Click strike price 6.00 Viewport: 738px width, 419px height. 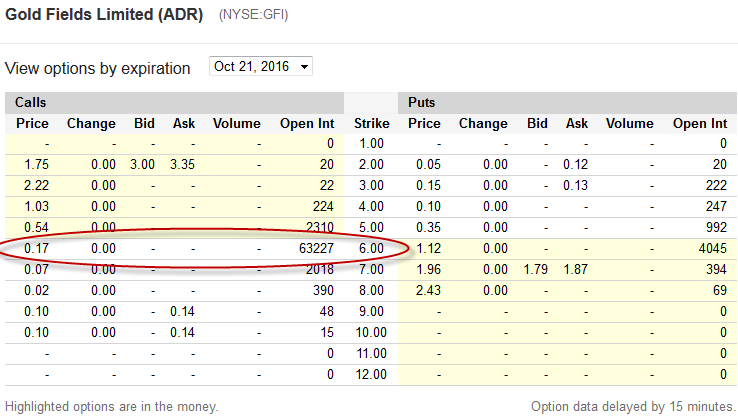click(x=371, y=248)
